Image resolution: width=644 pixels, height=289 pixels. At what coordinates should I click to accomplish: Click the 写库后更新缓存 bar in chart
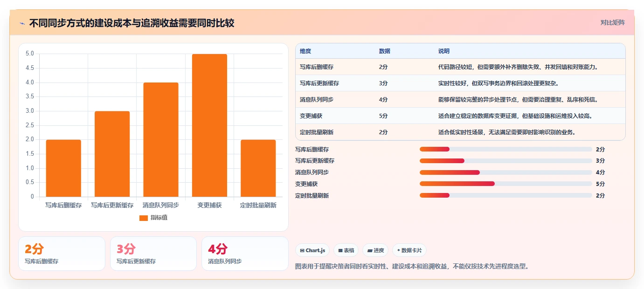(112, 154)
